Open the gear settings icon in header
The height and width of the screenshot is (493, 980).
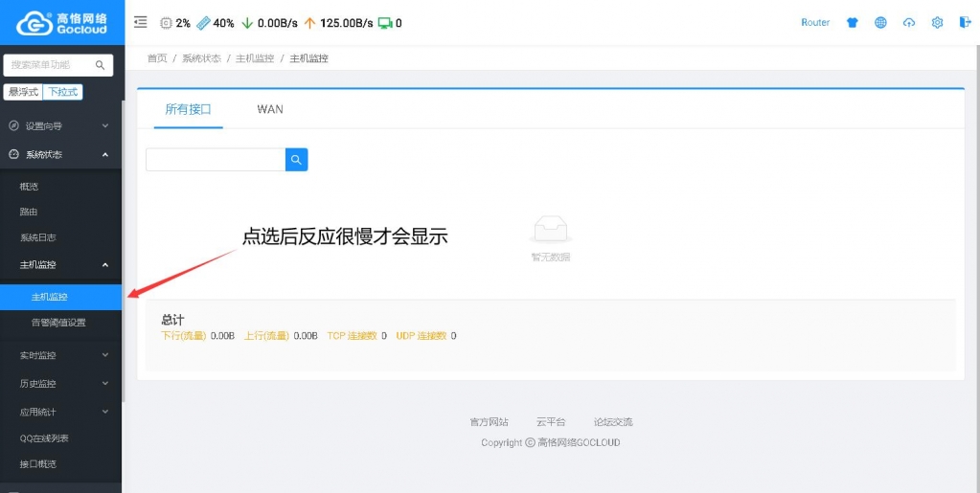tap(938, 23)
